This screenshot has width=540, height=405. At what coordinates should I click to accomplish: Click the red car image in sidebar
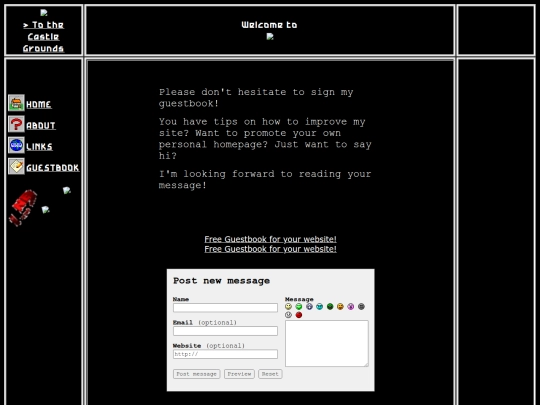pyautogui.click(x=23, y=208)
